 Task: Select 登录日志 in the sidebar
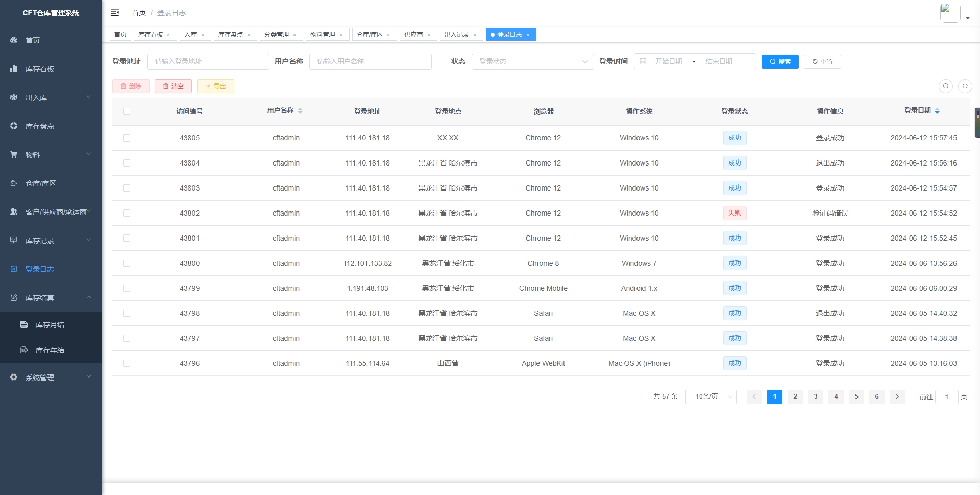51,269
